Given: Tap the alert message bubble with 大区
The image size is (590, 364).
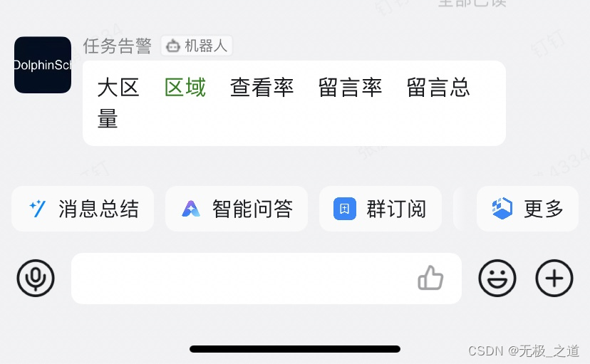Looking at the screenshot, I should 294,103.
